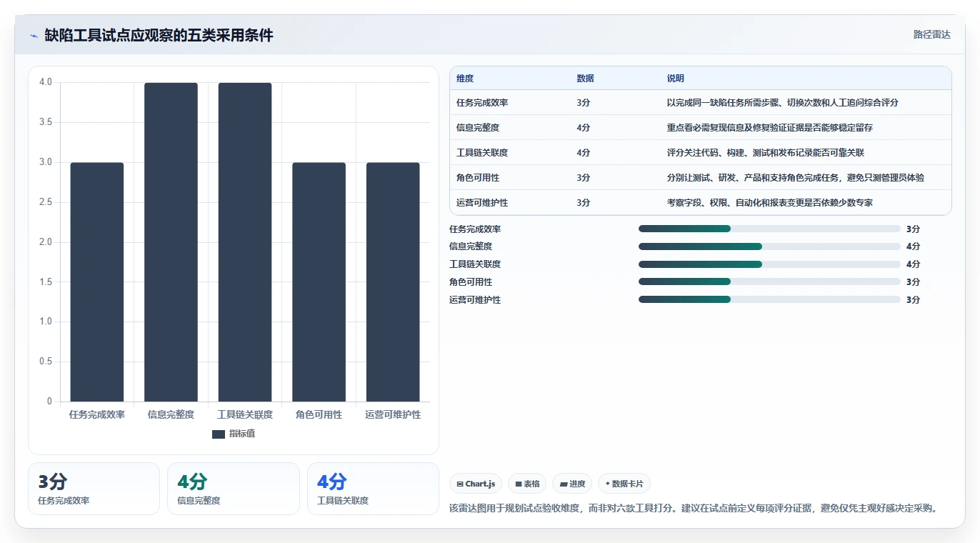Select the 维度 column header
The width and height of the screenshot is (980, 543).
click(x=465, y=79)
